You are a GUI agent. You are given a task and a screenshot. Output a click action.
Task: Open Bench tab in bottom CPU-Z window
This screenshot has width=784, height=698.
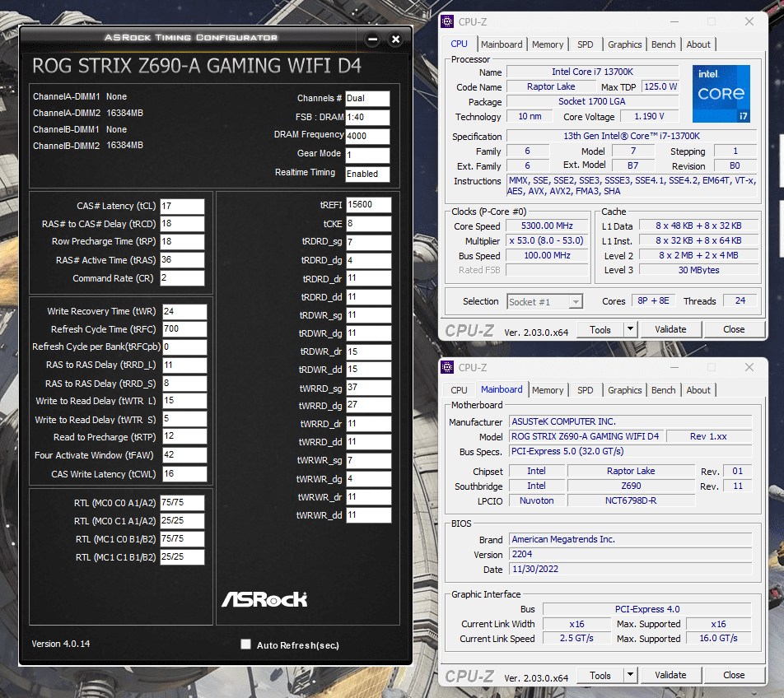(663, 389)
